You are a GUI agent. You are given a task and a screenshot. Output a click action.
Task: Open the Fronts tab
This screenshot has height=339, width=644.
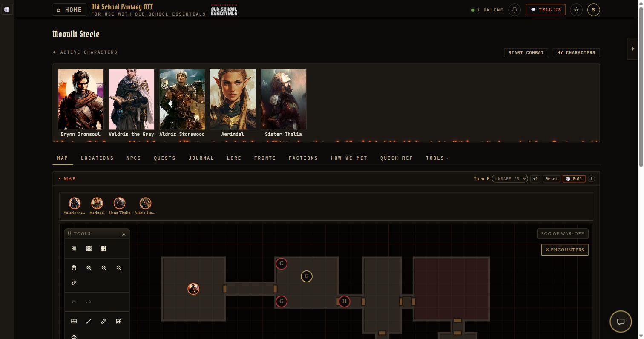click(265, 158)
